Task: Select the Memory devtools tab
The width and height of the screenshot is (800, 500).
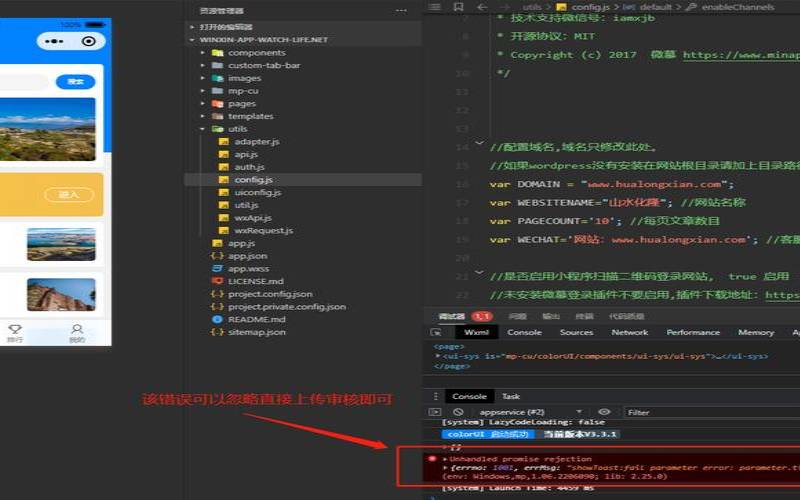Action: coord(756,332)
